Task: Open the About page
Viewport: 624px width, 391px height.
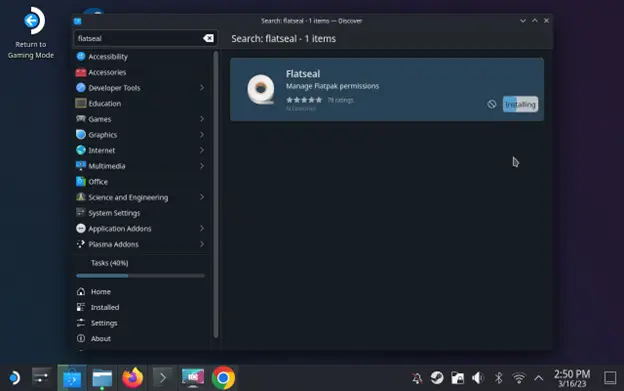Action: pos(141,338)
